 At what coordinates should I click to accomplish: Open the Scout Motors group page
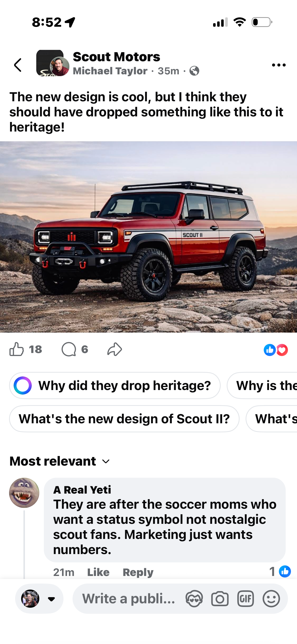coord(116,57)
